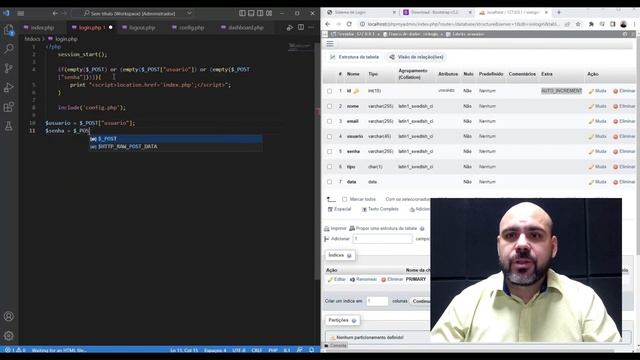640x360 pixels.
Task: Toggle primary sidebar layout icon
Action: 242,13
